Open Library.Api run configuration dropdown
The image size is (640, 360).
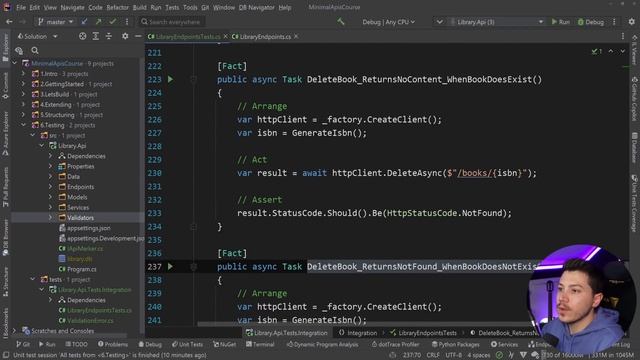click(496, 22)
